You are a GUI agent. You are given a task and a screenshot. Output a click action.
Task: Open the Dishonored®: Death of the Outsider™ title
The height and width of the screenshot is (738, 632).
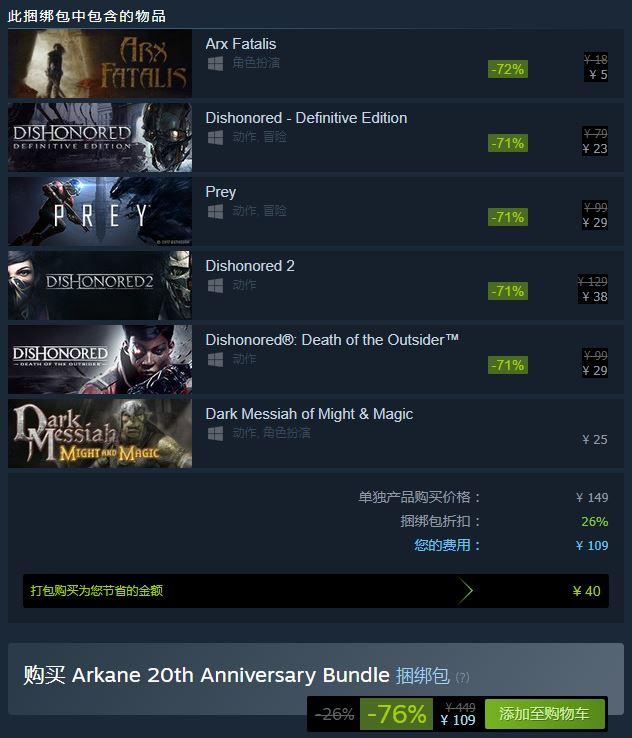(332, 340)
